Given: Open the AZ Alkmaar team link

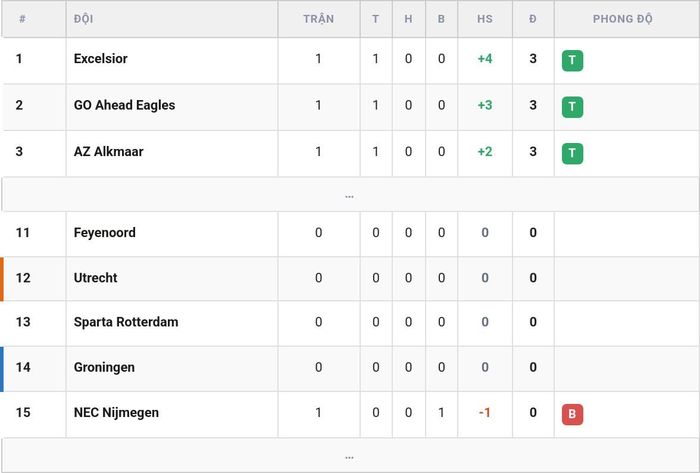Looking at the screenshot, I should (108, 152).
